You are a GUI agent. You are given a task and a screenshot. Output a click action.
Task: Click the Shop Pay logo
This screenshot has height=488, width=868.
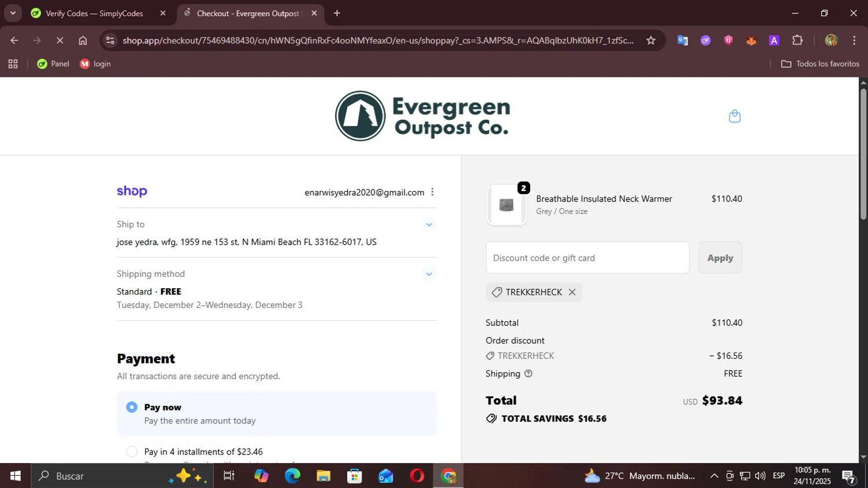point(132,192)
